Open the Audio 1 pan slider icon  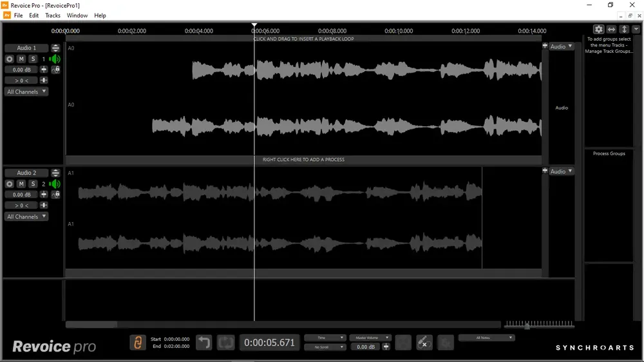[x=44, y=81]
